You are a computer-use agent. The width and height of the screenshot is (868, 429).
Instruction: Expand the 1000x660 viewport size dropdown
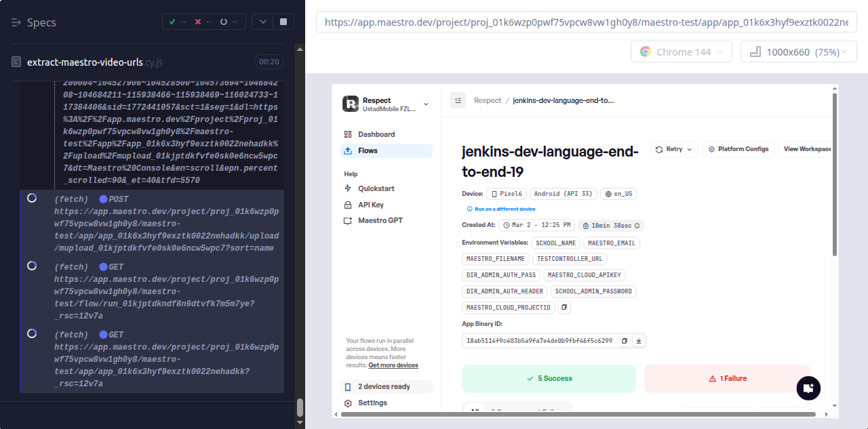click(x=798, y=52)
